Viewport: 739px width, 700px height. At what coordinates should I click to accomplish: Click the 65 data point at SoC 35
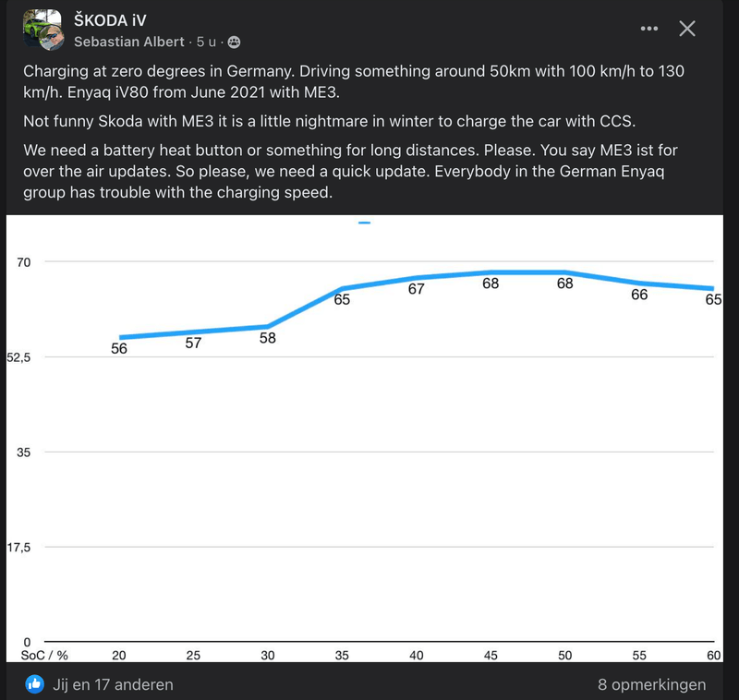[342, 289]
